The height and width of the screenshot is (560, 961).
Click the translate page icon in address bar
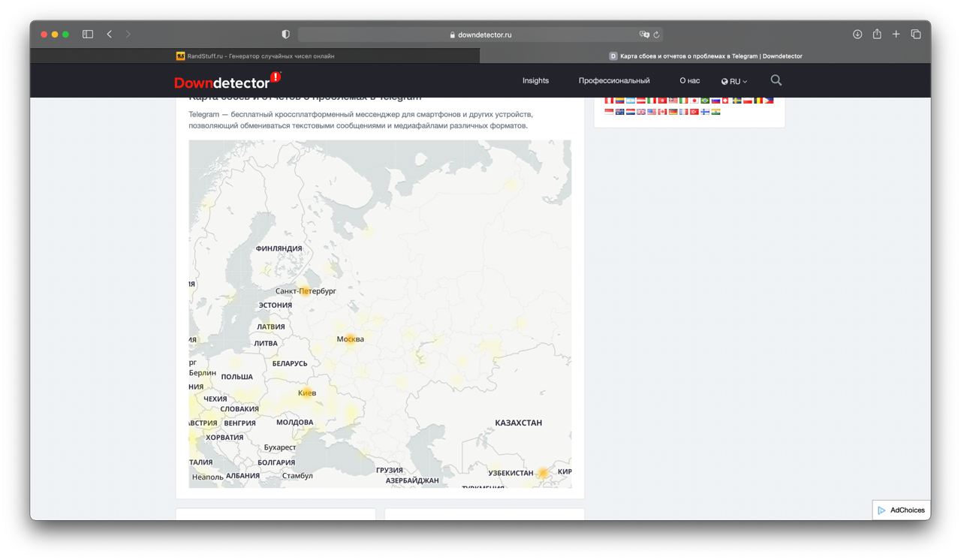pyautogui.click(x=644, y=35)
